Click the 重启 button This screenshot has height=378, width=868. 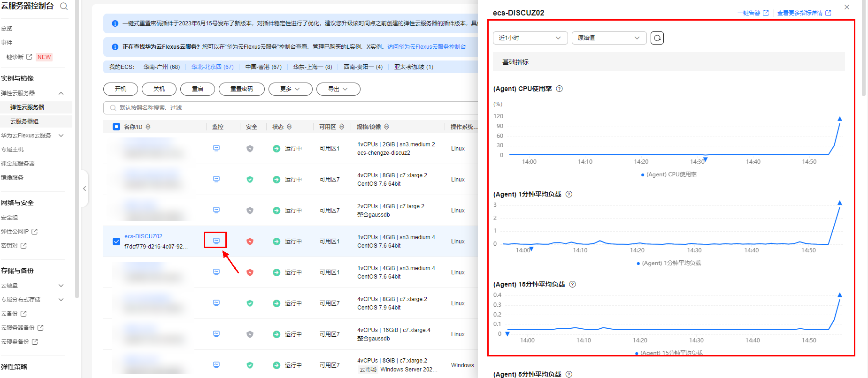(x=198, y=89)
